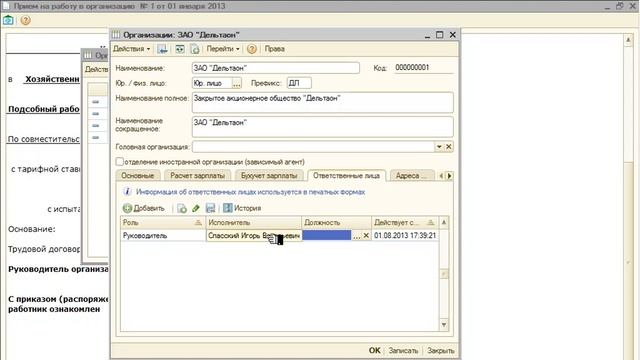This screenshot has width=640, height=360.
Task: Click the green plus Добавить icon
Action: click(x=127, y=208)
